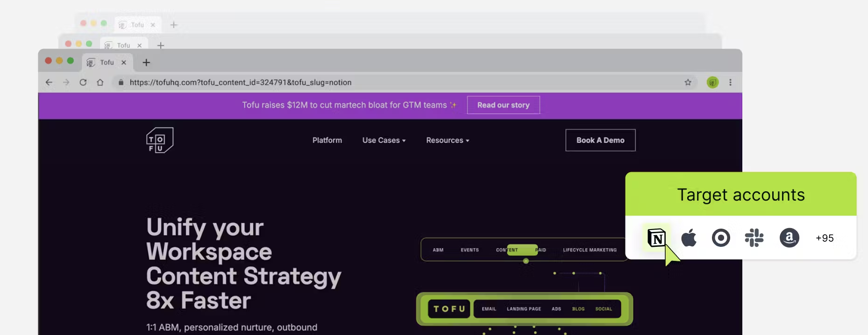Open green profile avatar in toolbar
The image size is (868, 335).
click(712, 83)
